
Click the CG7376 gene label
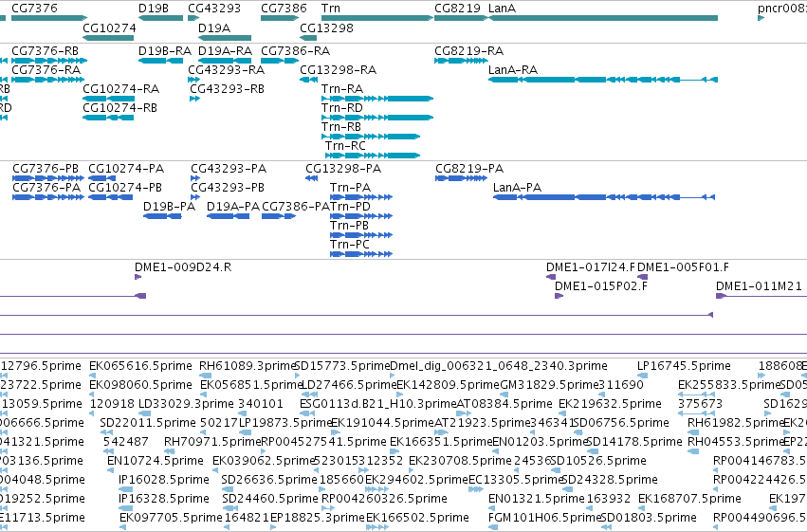tap(34, 9)
